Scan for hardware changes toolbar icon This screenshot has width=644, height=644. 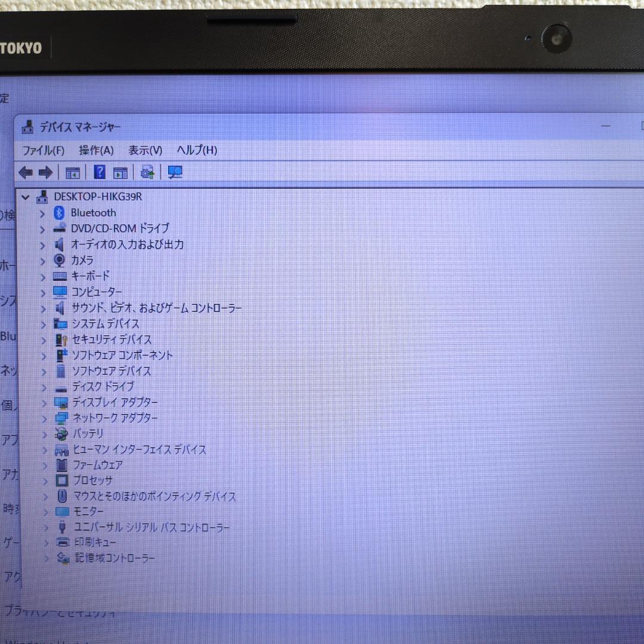pyautogui.click(x=175, y=172)
